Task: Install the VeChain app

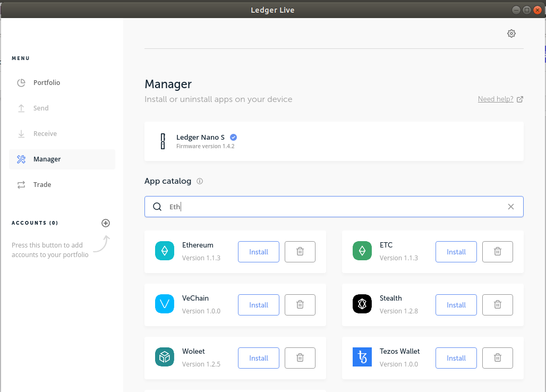Action: [x=259, y=305]
